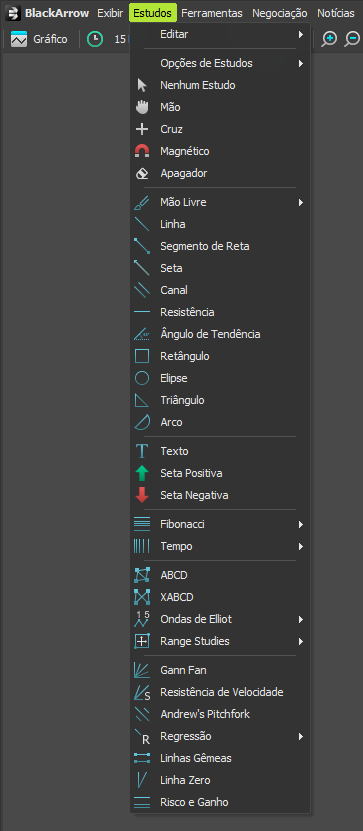
Task: Insert Seta Negativa red arrow icon
Action: (141, 495)
